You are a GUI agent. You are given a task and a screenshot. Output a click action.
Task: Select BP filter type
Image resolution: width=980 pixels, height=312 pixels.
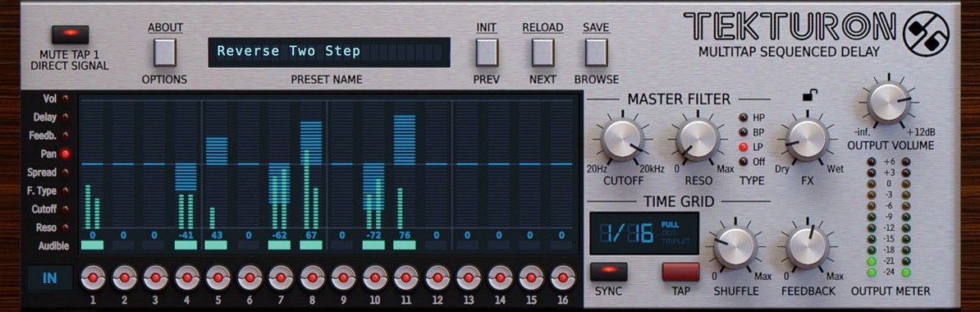click(743, 132)
